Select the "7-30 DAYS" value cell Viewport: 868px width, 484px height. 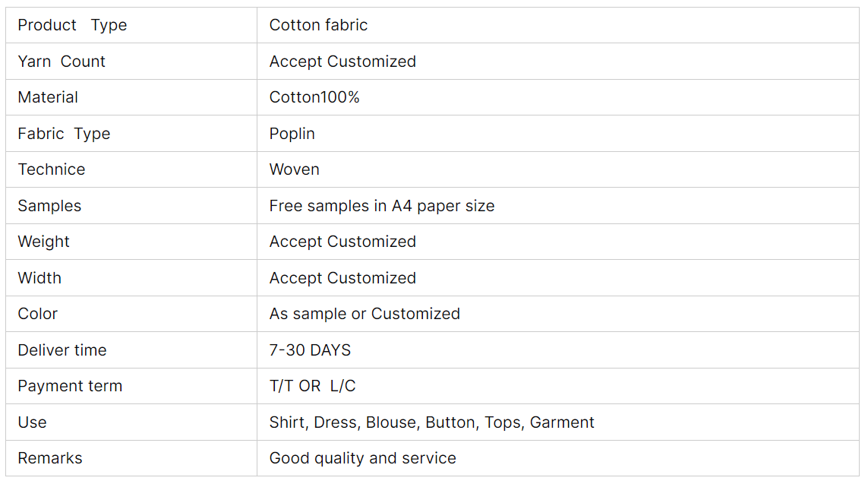(x=311, y=350)
